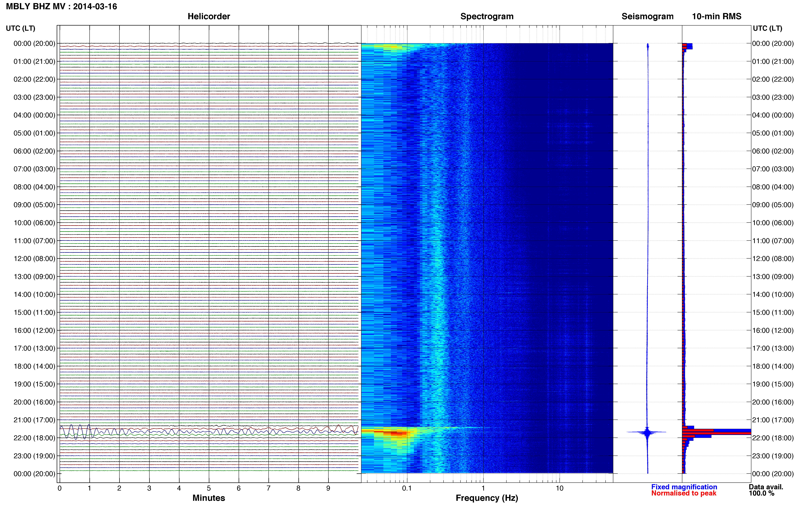
Task: Click the left '04:00 (00:00)' time label
Action: click(x=34, y=115)
